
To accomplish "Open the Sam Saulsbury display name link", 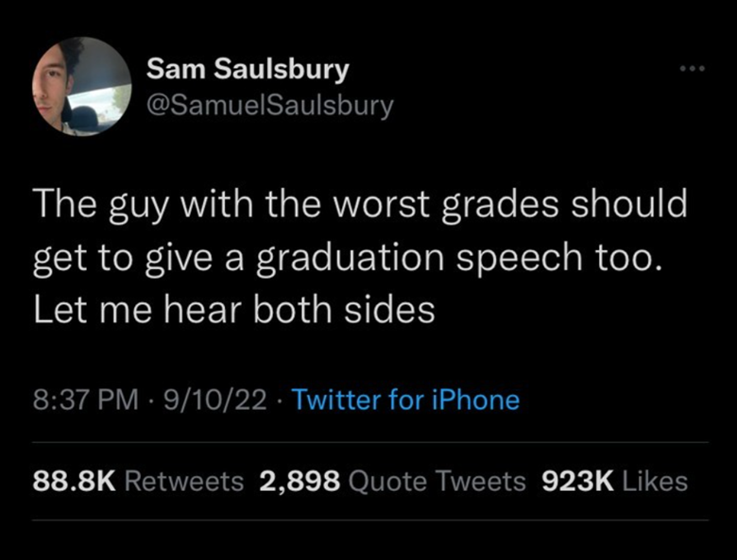I will coord(249,69).
